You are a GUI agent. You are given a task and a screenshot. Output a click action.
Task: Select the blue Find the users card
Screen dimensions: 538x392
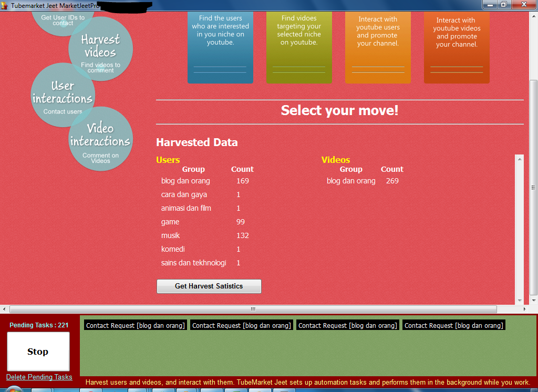pyautogui.click(x=220, y=47)
